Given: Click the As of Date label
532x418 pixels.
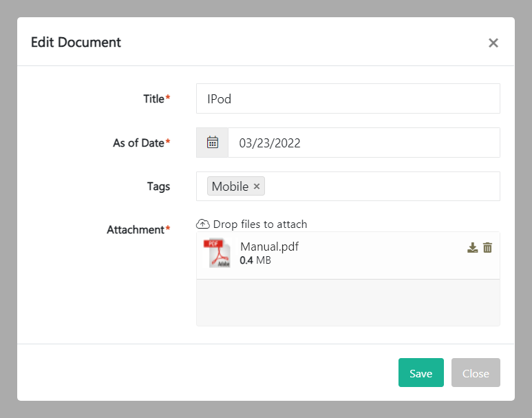Looking at the screenshot, I should coord(138,143).
